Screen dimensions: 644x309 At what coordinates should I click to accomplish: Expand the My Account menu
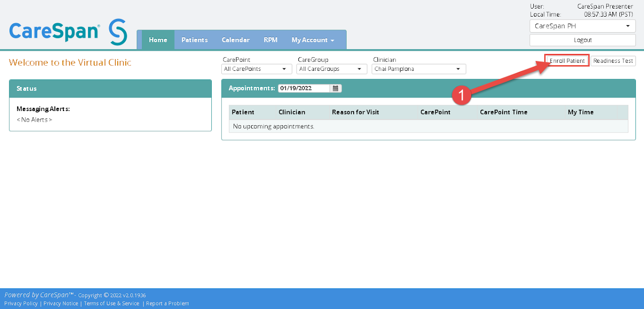[x=313, y=40]
